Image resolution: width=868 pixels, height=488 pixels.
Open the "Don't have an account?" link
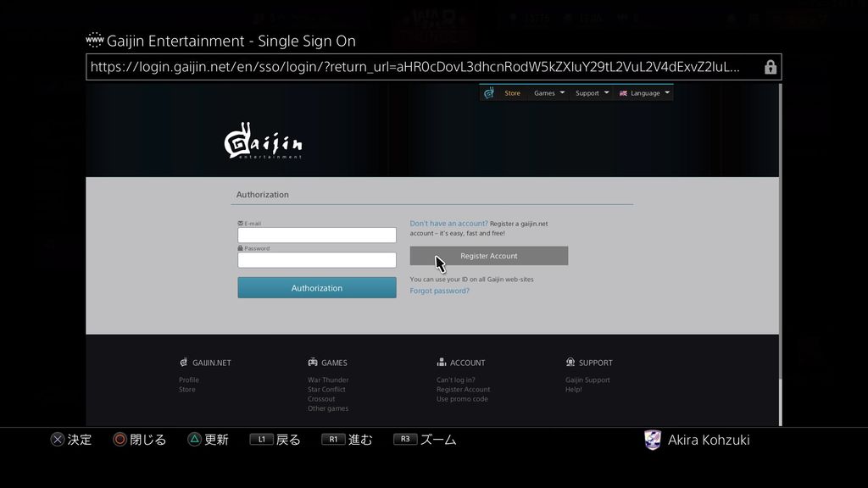point(449,224)
